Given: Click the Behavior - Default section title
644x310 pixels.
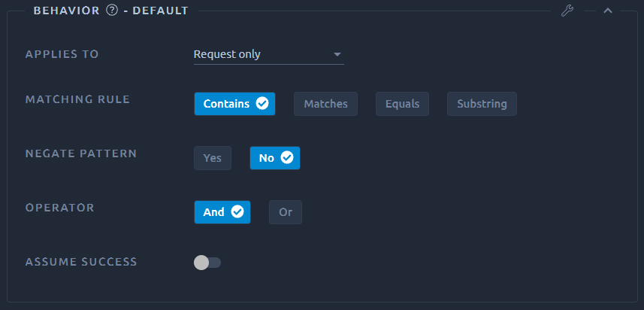Looking at the screenshot, I should [111, 11].
